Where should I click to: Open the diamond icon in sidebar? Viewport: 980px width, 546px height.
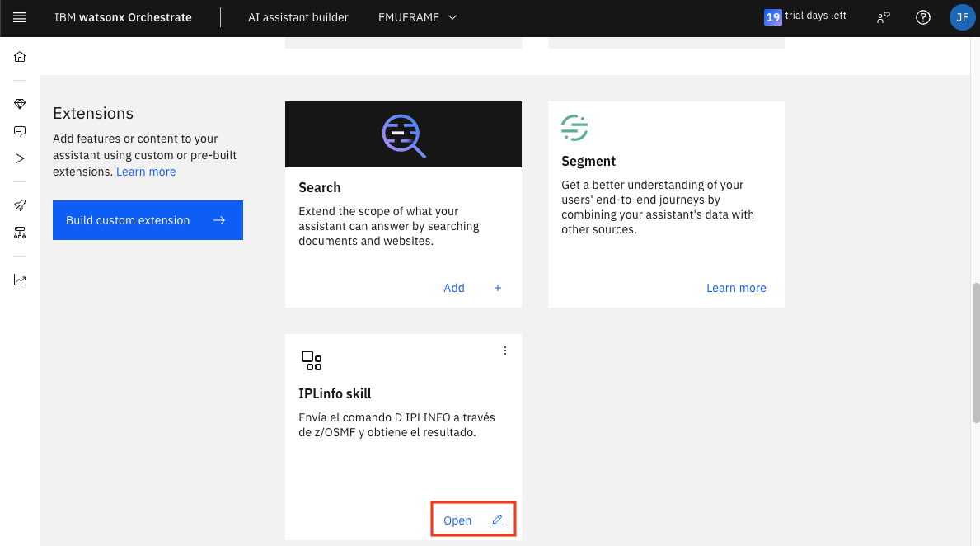[x=20, y=104]
